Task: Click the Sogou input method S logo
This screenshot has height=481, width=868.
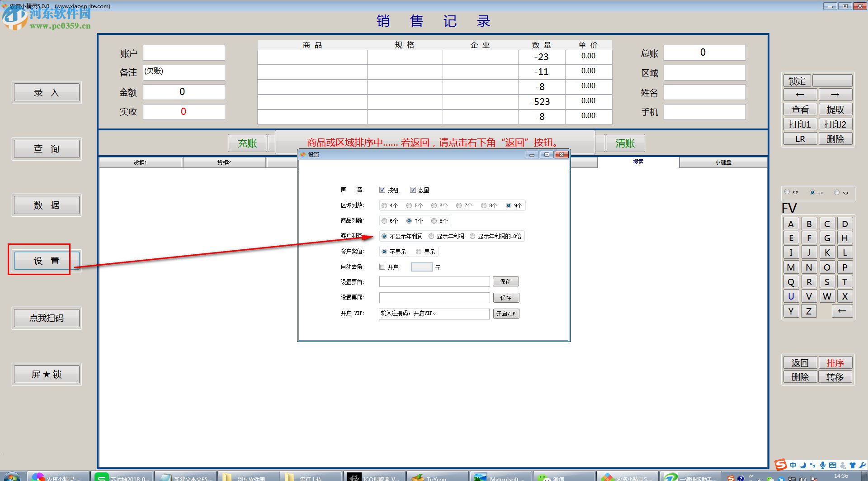Action: coord(781,465)
